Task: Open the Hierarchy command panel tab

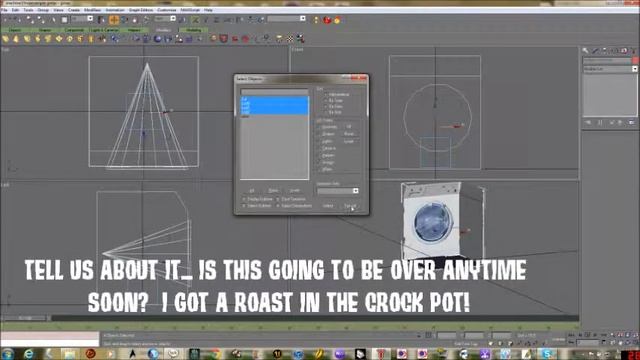Action: (604, 51)
